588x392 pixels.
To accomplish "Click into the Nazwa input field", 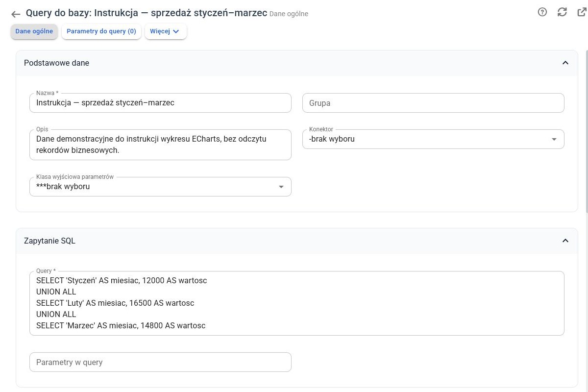I will point(160,103).
